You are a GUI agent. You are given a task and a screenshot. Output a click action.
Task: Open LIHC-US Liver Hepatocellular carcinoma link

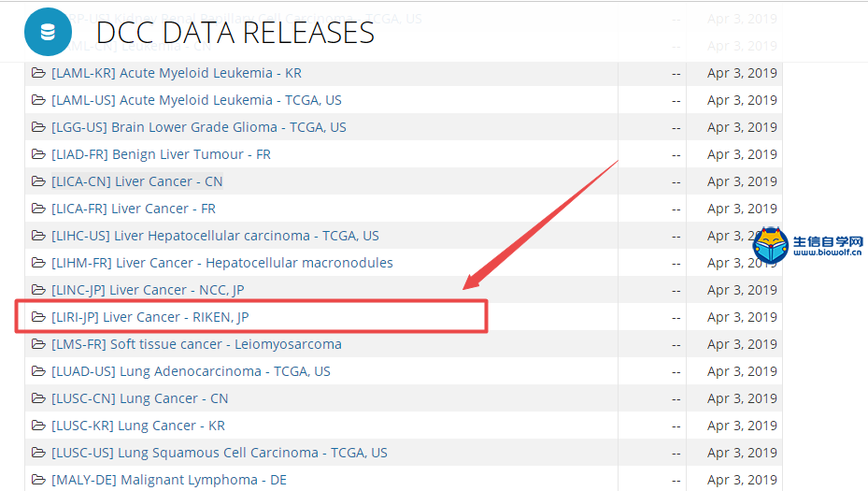click(215, 236)
